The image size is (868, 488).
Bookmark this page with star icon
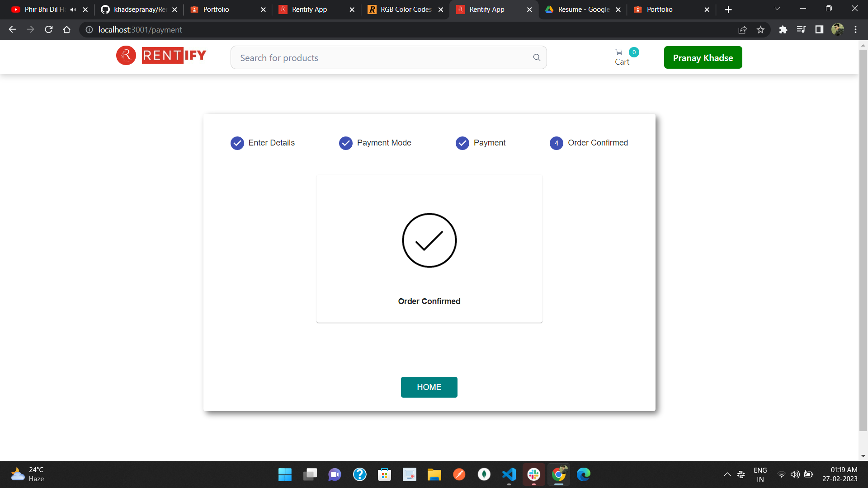[761, 30]
